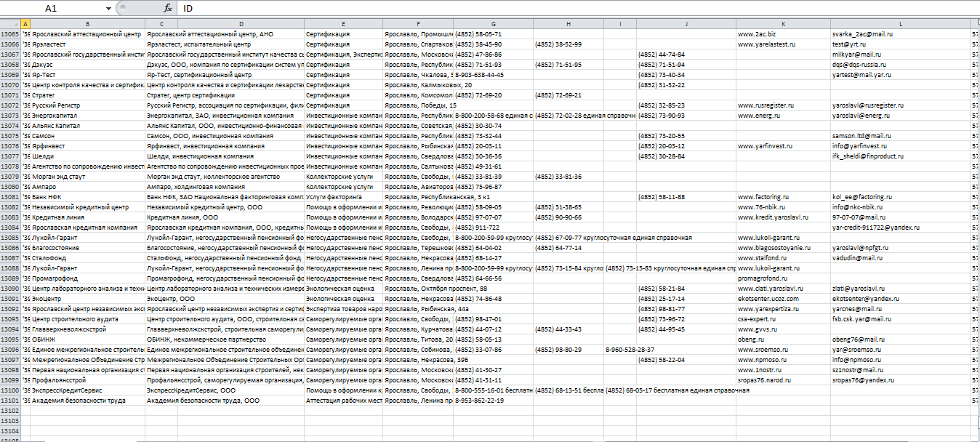Select column D header
The width and height of the screenshot is (980, 442).
pyautogui.click(x=241, y=24)
